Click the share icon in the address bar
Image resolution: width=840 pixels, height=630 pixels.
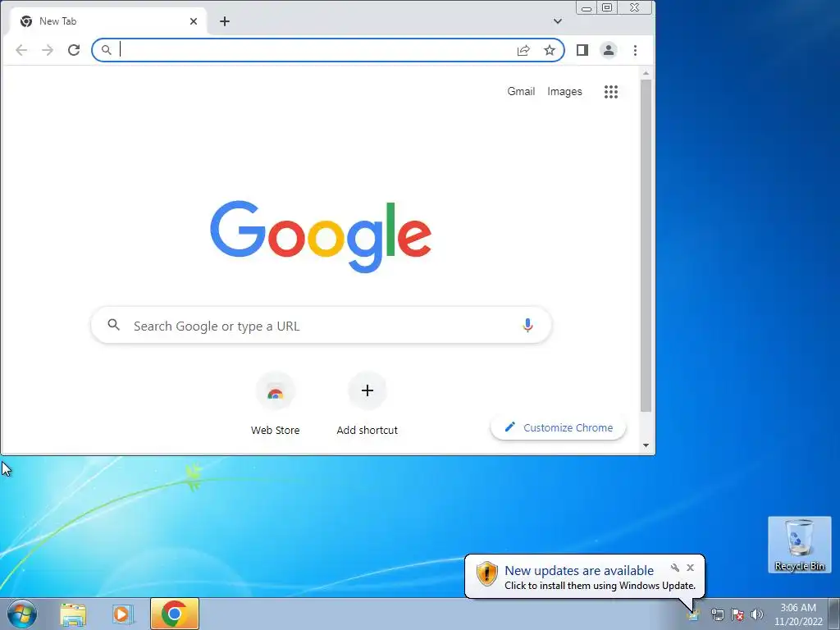523,50
